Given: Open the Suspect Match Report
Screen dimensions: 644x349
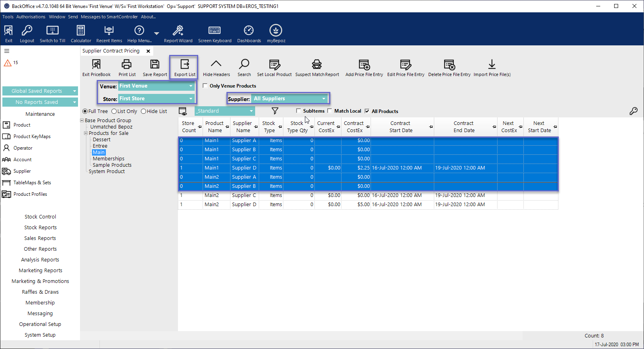Looking at the screenshot, I should point(317,65).
